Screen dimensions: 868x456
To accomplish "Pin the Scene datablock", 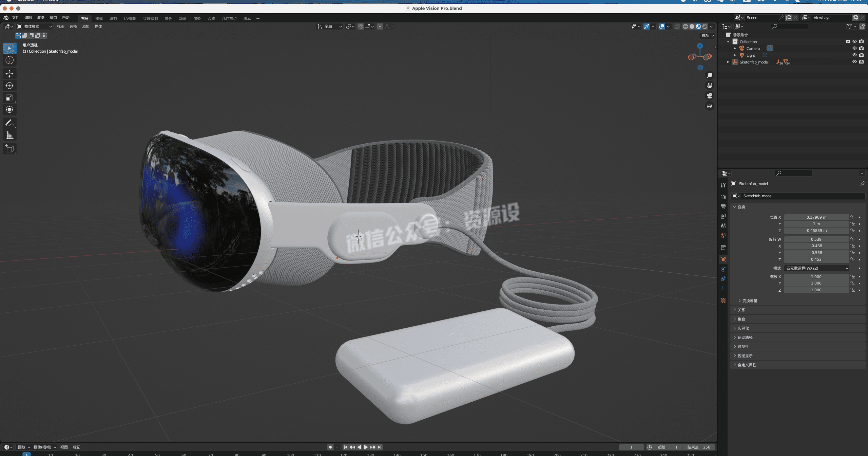I will pyautogui.click(x=781, y=18).
